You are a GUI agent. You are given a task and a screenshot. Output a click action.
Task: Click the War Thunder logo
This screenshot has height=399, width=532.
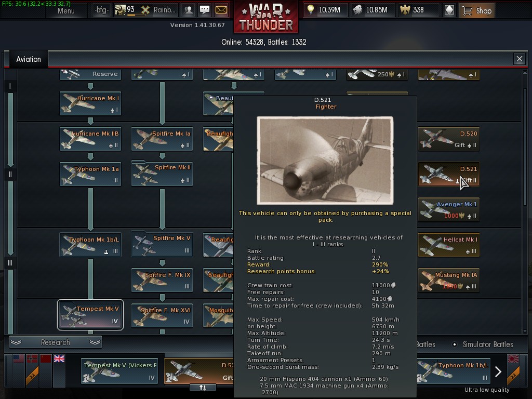266,17
